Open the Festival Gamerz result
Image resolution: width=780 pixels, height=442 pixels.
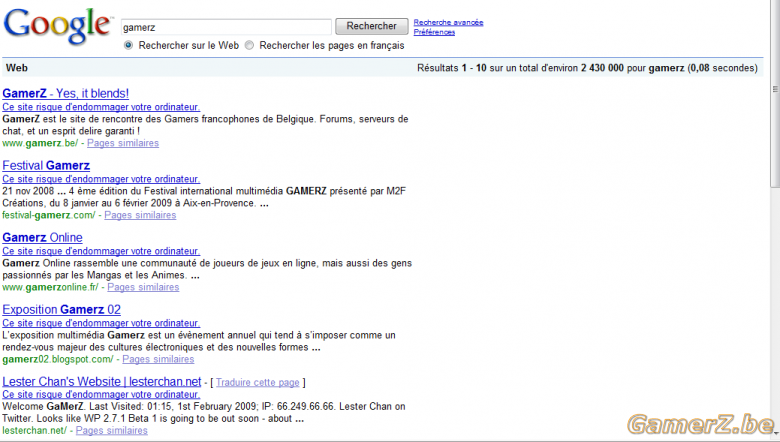(46, 166)
